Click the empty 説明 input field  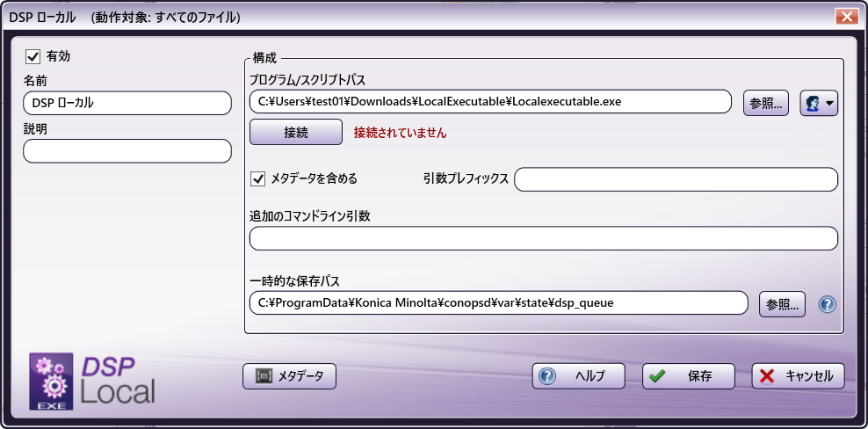[x=127, y=150]
